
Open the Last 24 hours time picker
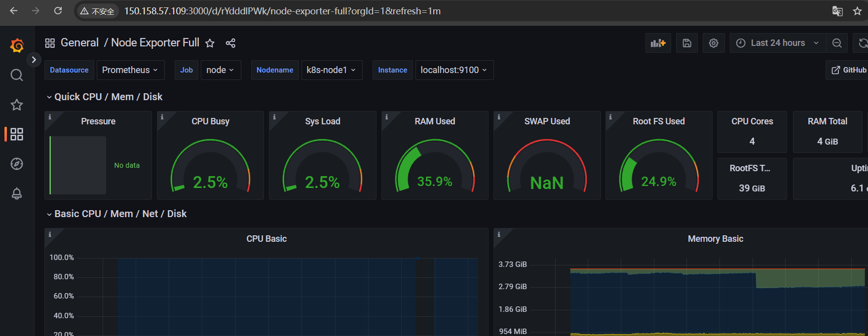click(x=777, y=43)
